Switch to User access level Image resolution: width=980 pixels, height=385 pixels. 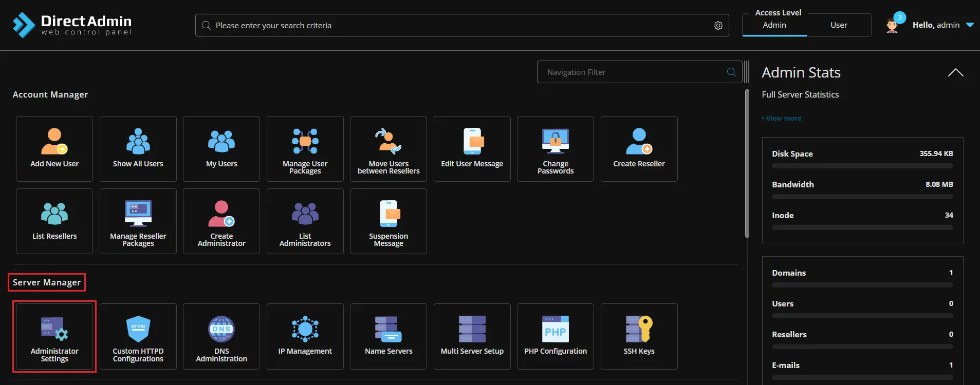(839, 25)
